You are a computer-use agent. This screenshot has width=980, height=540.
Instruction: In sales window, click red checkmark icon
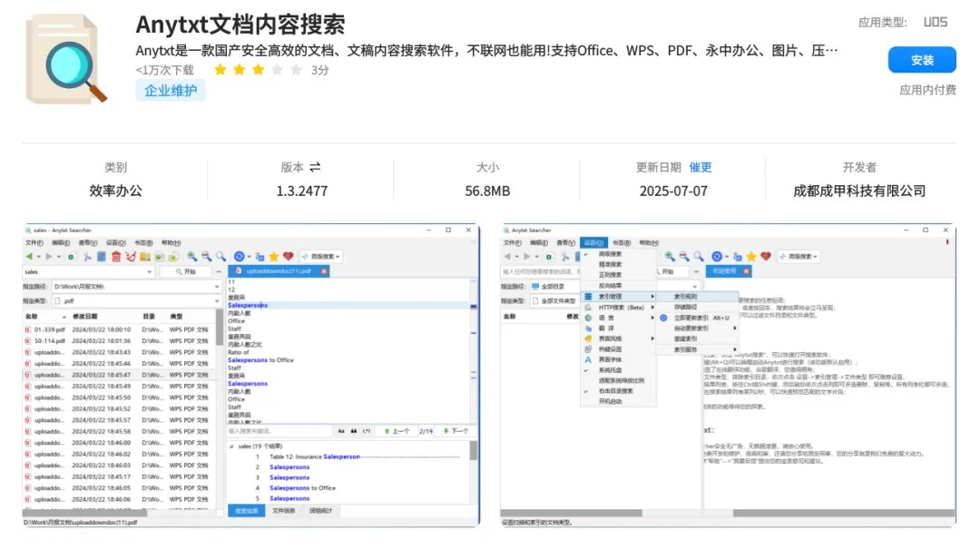(131, 256)
